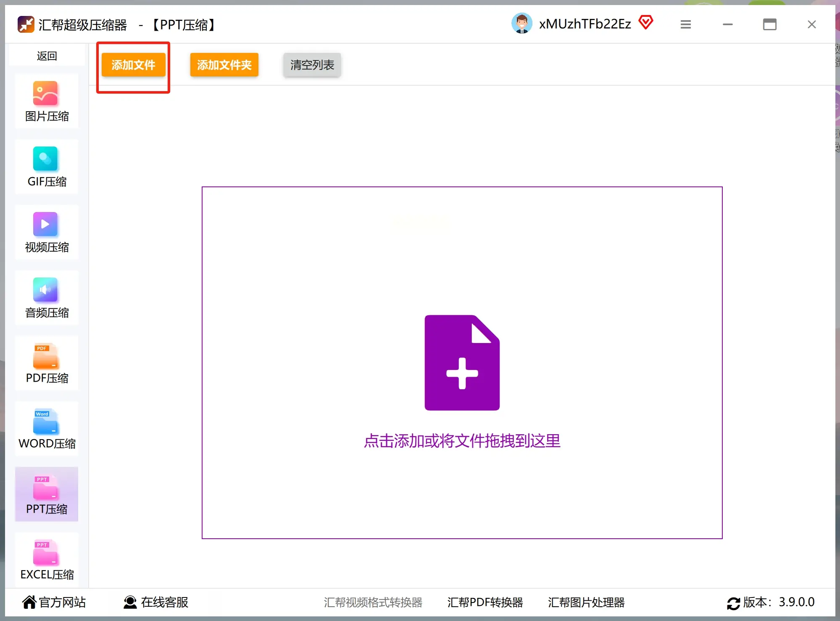Click the 添加文件夹 add folder button

(x=224, y=65)
